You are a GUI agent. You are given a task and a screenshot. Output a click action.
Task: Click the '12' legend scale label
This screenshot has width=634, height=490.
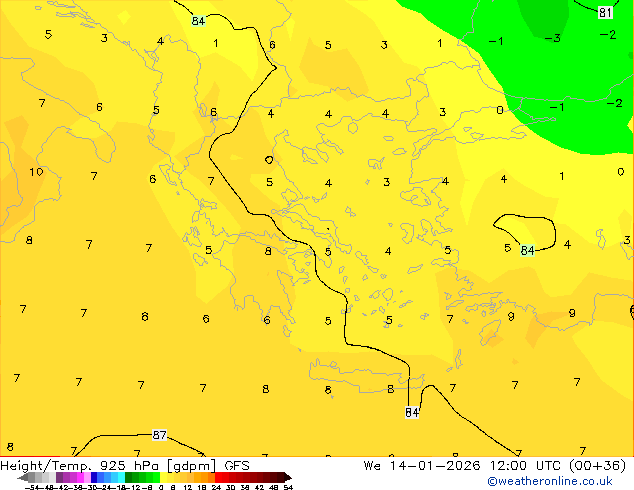pyautogui.click(x=188, y=487)
